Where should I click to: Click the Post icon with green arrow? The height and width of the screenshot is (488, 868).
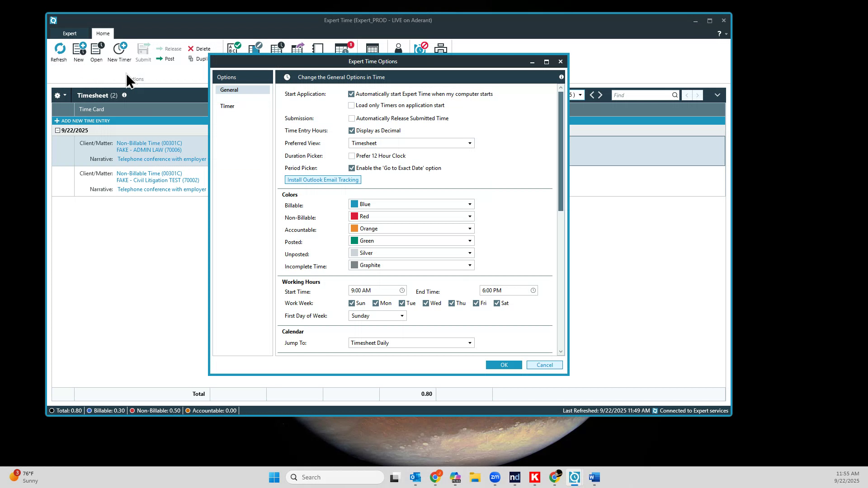coord(166,59)
